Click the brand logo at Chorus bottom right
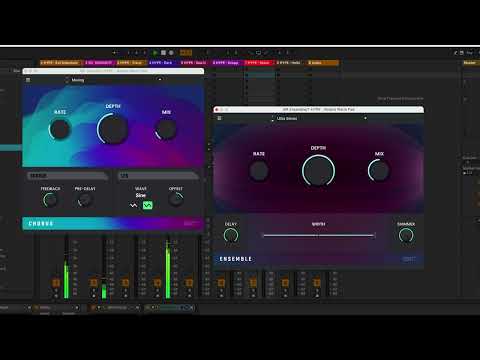The height and width of the screenshot is (360, 480). (x=191, y=223)
